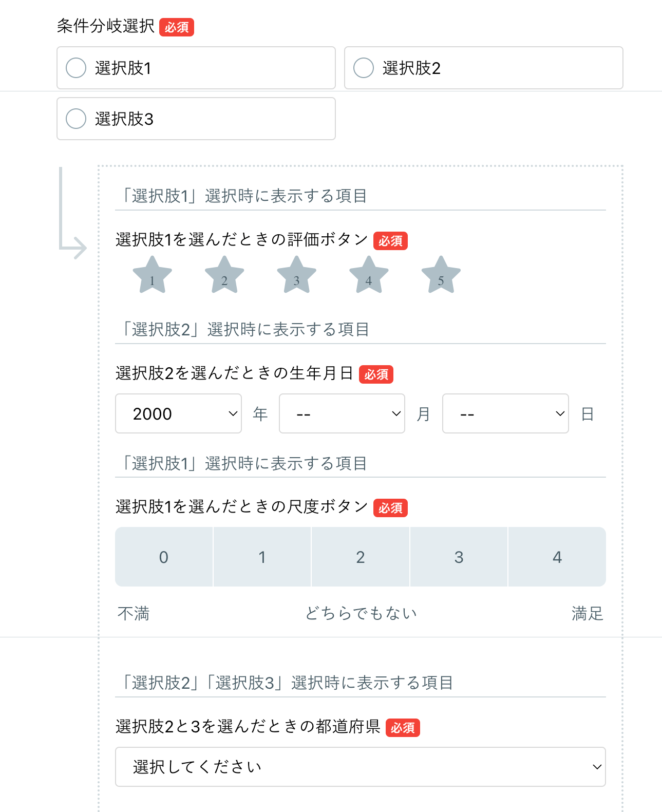
Task: Choose scale value 2
Action: [x=361, y=557]
